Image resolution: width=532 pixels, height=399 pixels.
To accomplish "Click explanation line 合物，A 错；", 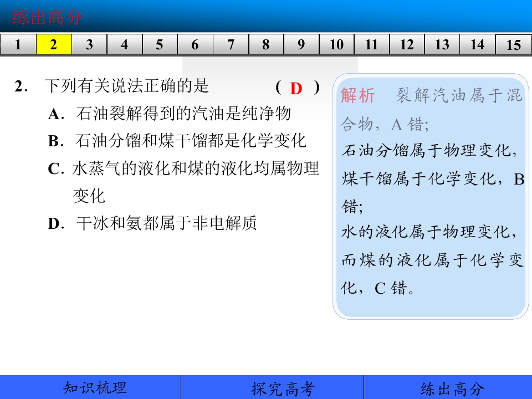I will [385, 124].
